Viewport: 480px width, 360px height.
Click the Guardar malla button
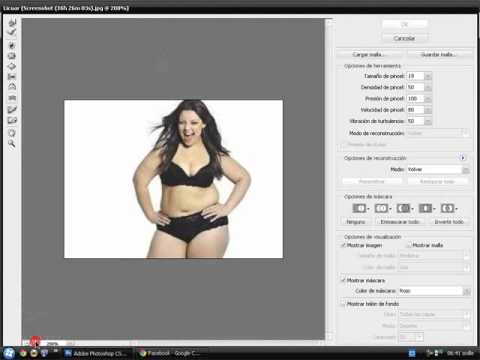pyautogui.click(x=439, y=54)
